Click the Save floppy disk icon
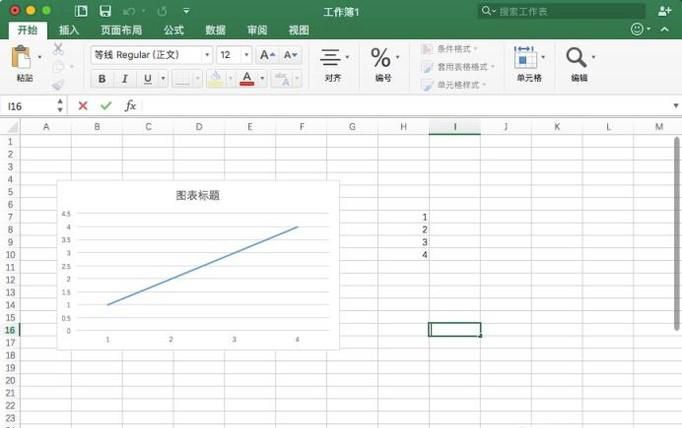 (105, 11)
